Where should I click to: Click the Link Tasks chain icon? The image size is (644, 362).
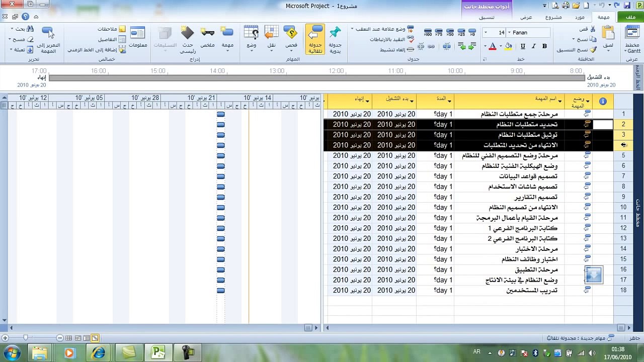(432, 46)
